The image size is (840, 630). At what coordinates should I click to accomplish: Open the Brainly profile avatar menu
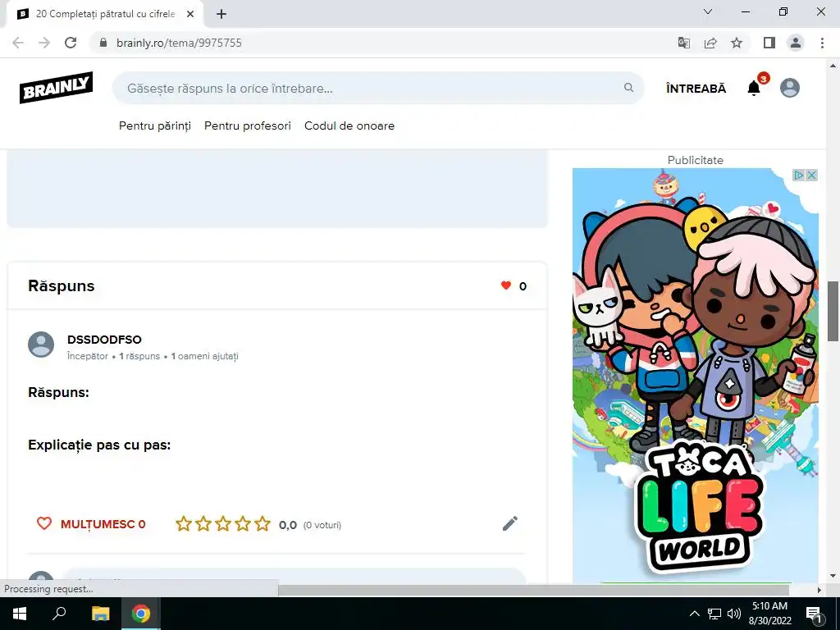(790, 88)
